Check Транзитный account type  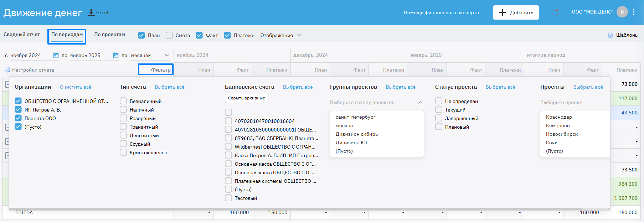coord(123,127)
